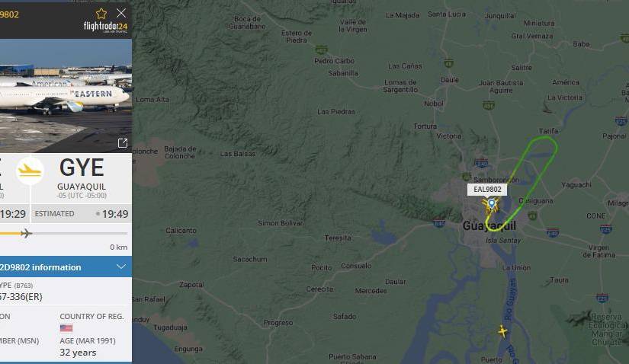Open aircraft photo in external link icon

pos(122,143)
